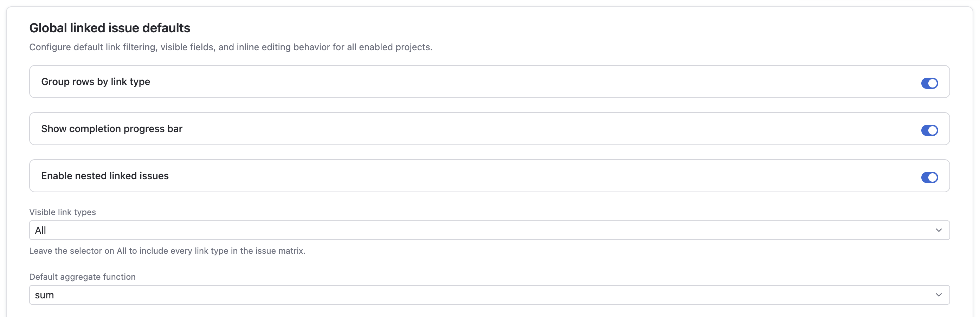This screenshot has width=980, height=317.
Task: Click the chevron on the 'All' selector
Action: pos(939,230)
